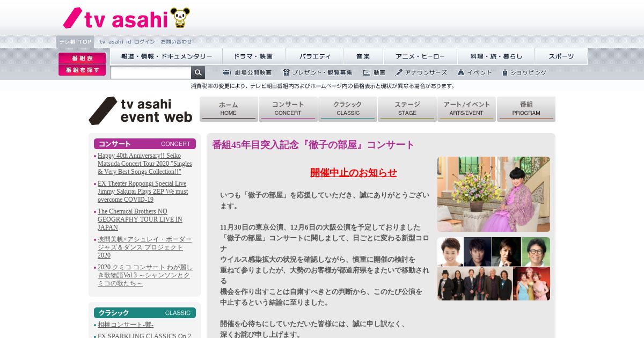Focus the site search input field
The width and height of the screenshot is (644, 338).
[151, 72]
